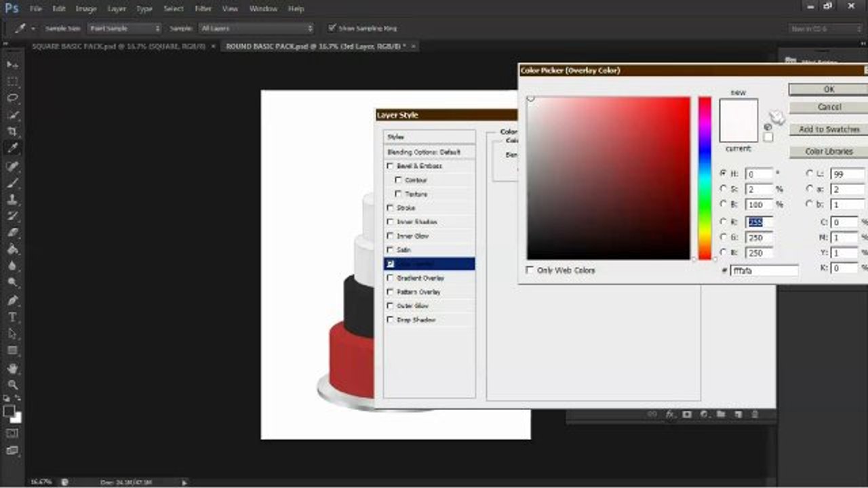Open Color Libraries
Image resolution: width=868 pixels, height=488 pixels.
click(829, 152)
